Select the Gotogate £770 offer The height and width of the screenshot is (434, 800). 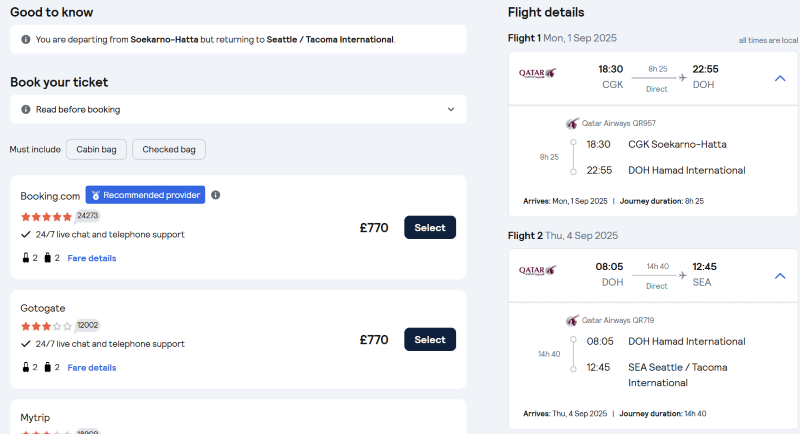tap(430, 339)
